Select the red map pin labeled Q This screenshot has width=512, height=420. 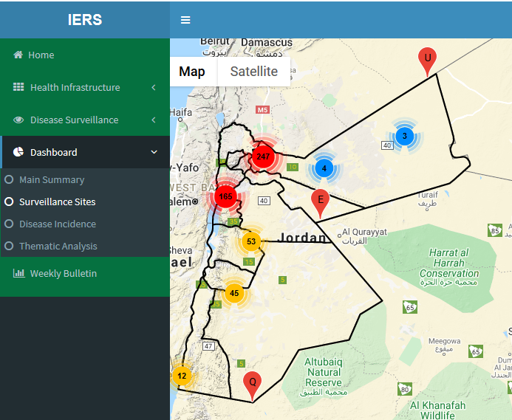click(x=252, y=386)
